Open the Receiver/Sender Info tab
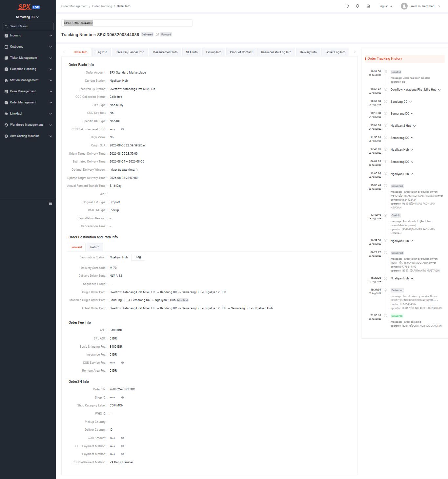The image size is (448, 479). [x=130, y=52]
